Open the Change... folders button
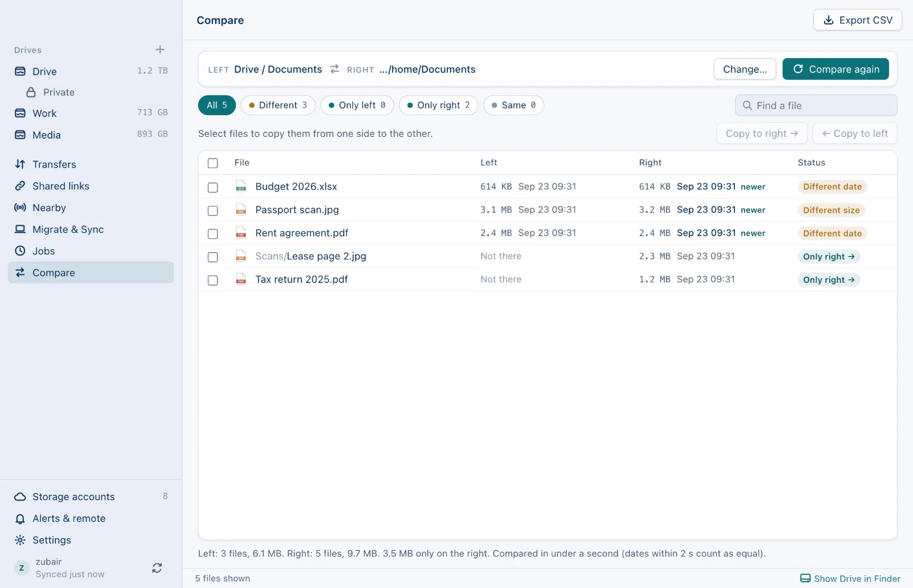 point(745,69)
